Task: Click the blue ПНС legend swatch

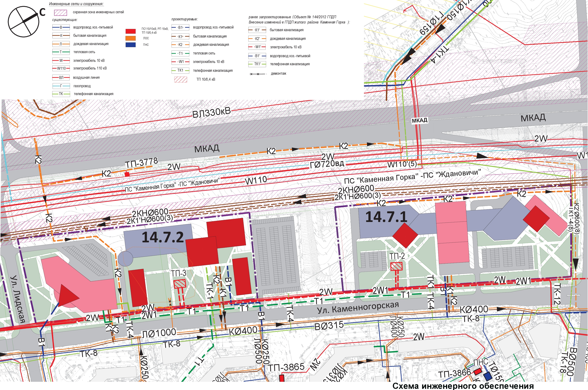Action: point(130,45)
